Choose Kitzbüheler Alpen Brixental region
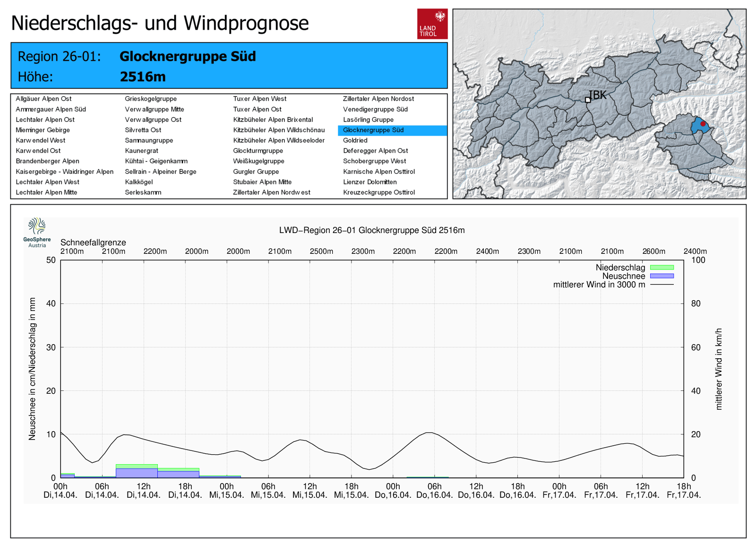This screenshot has height=545, width=756. click(273, 120)
